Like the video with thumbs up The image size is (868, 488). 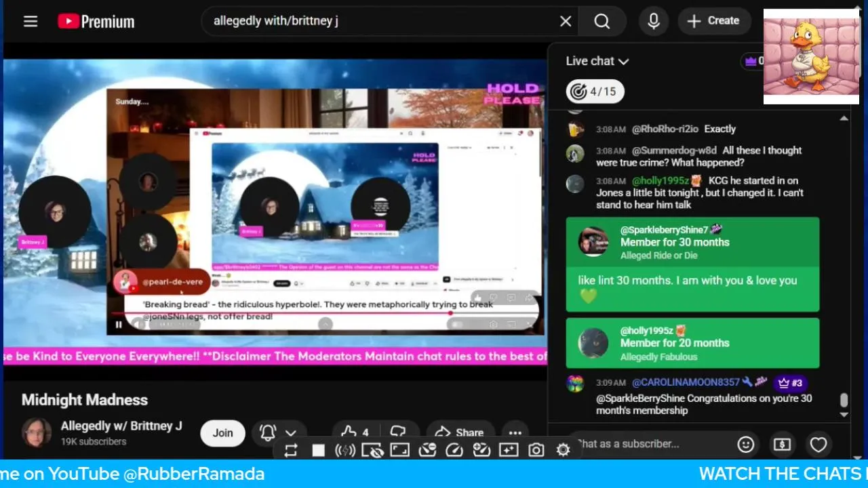[x=356, y=432]
